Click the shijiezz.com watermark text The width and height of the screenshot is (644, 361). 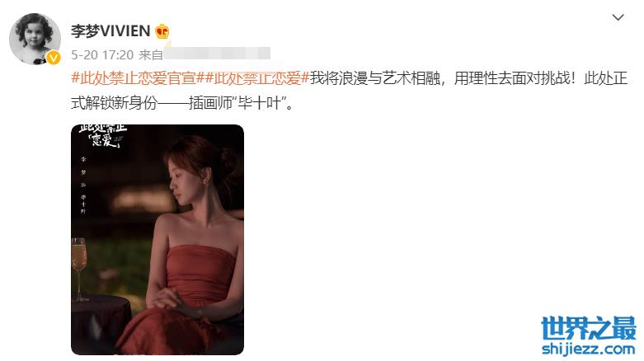tap(588, 349)
